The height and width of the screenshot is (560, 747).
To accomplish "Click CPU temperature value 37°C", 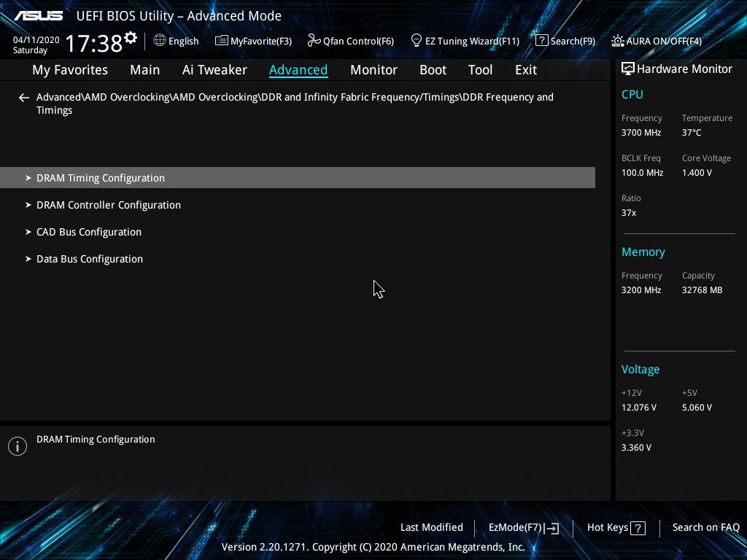I will pyautogui.click(x=692, y=133).
